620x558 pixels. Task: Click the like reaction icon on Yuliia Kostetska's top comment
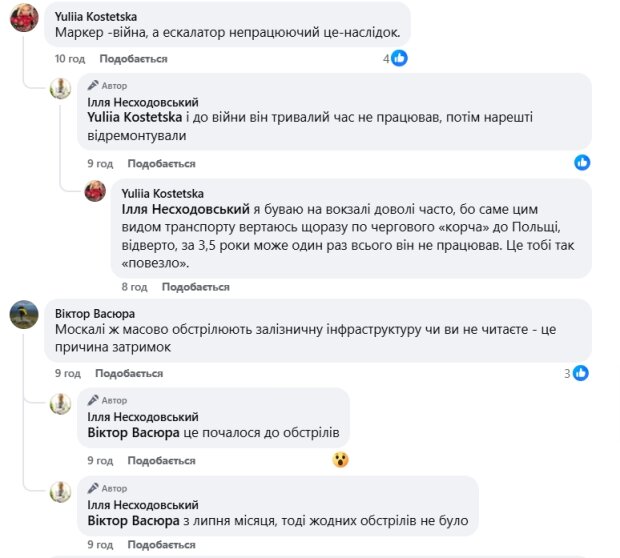pyautogui.click(x=400, y=59)
